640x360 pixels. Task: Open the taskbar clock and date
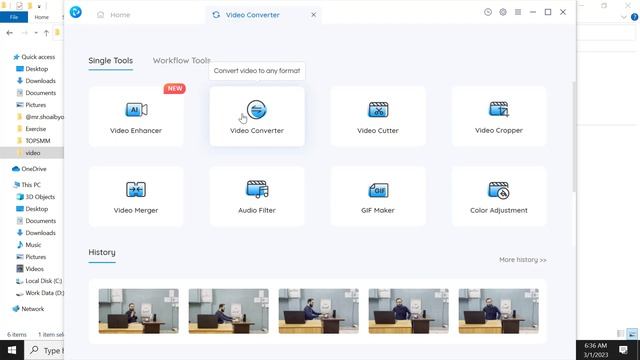596,350
